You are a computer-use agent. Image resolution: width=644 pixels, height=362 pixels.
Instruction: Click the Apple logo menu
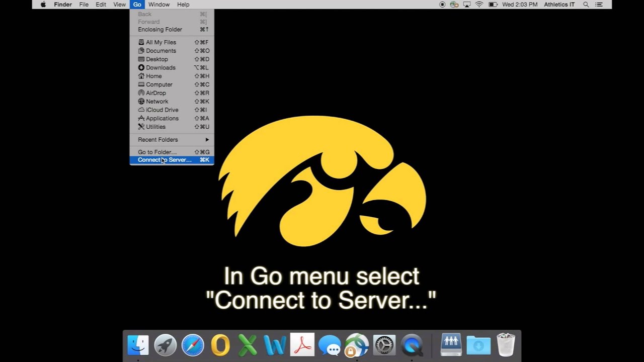[43, 5]
